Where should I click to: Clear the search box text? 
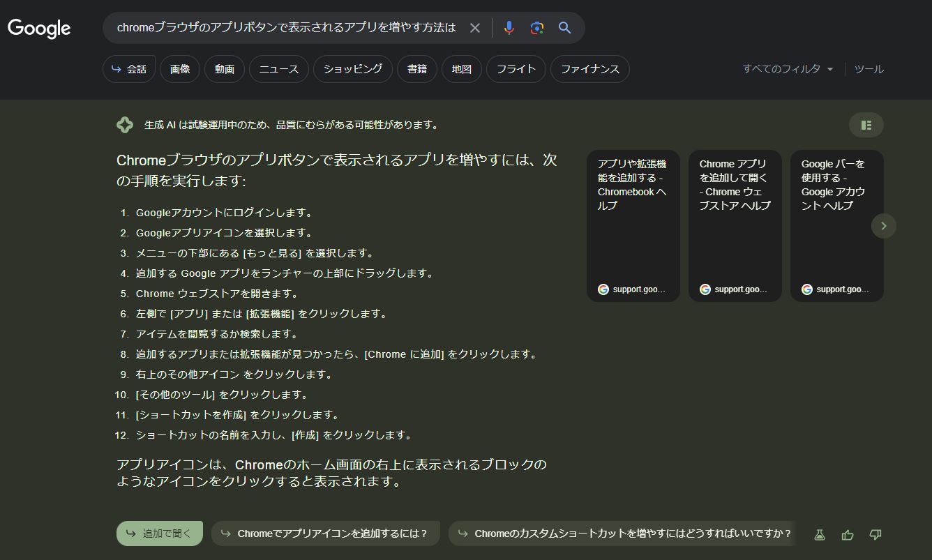click(x=475, y=28)
